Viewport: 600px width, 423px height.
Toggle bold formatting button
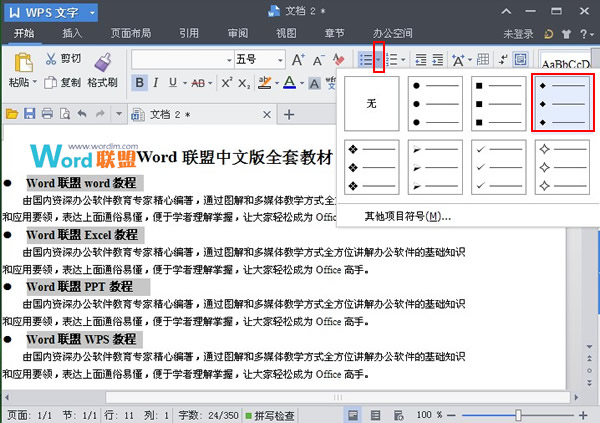tap(140, 82)
